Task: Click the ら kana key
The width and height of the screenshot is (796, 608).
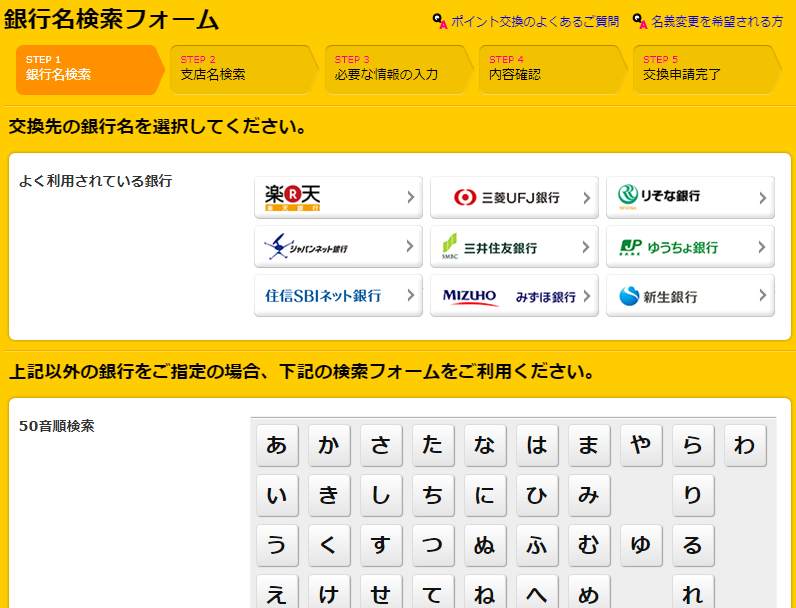Action: pos(693,445)
